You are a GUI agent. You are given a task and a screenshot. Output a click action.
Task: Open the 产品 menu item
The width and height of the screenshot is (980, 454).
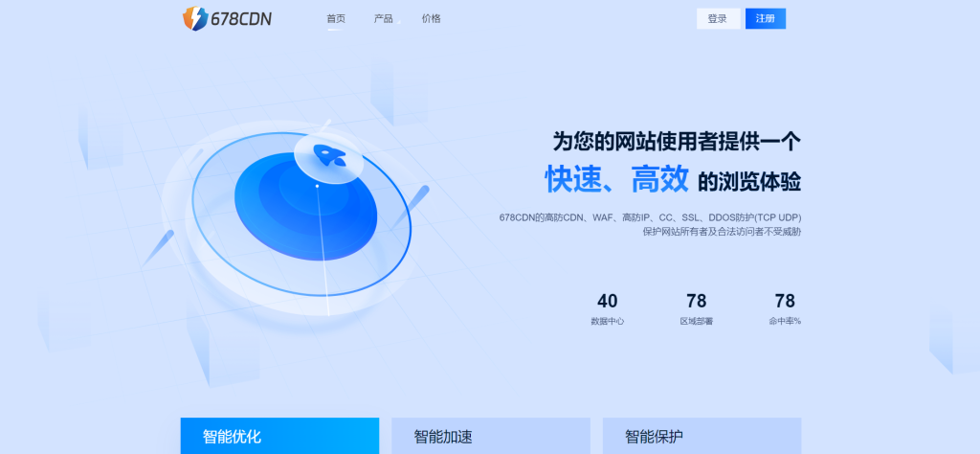(383, 18)
